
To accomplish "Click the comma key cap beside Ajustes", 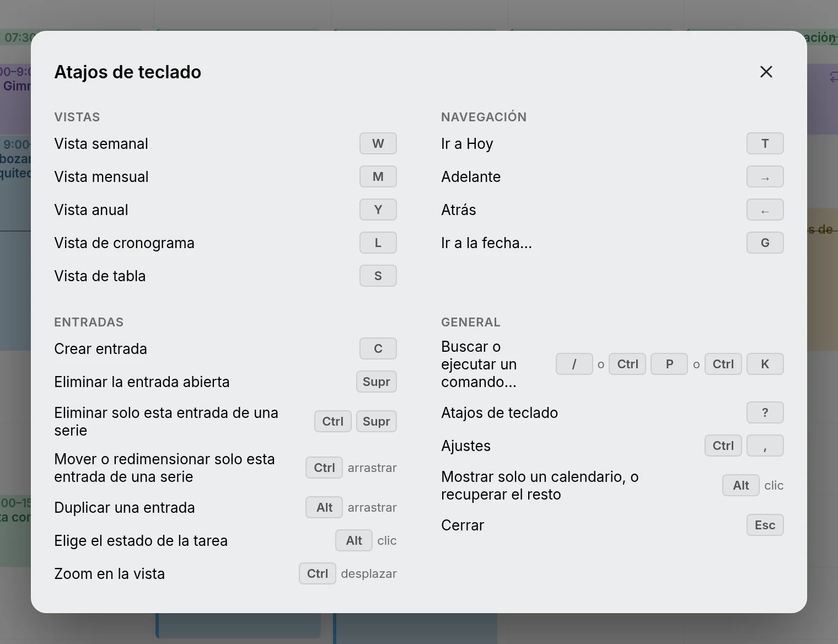I will click(x=765, y=446).
